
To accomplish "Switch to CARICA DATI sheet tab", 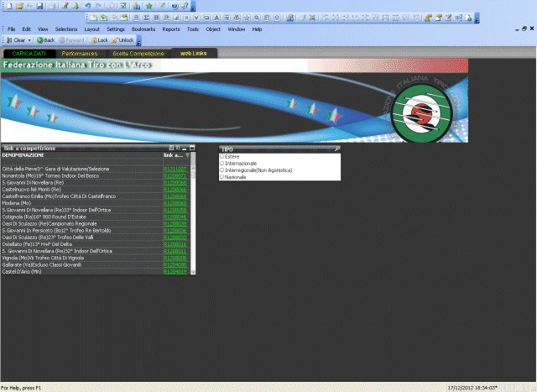I will 29,54.
